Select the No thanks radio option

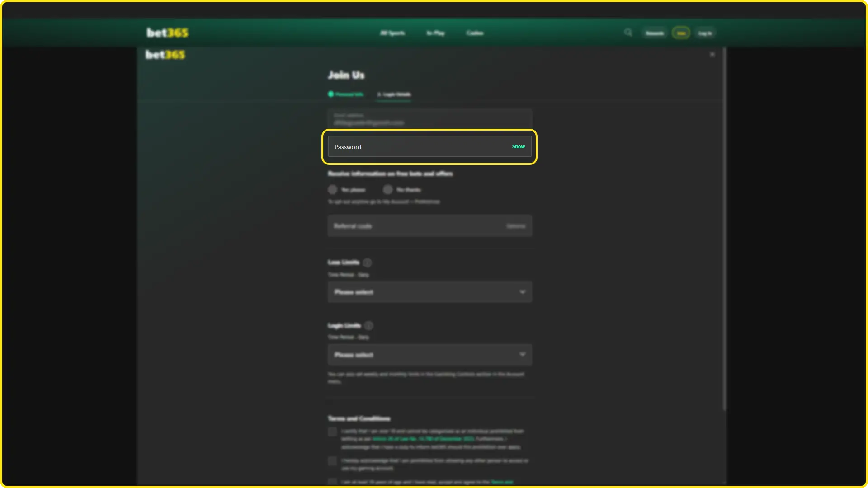(387, 190)
